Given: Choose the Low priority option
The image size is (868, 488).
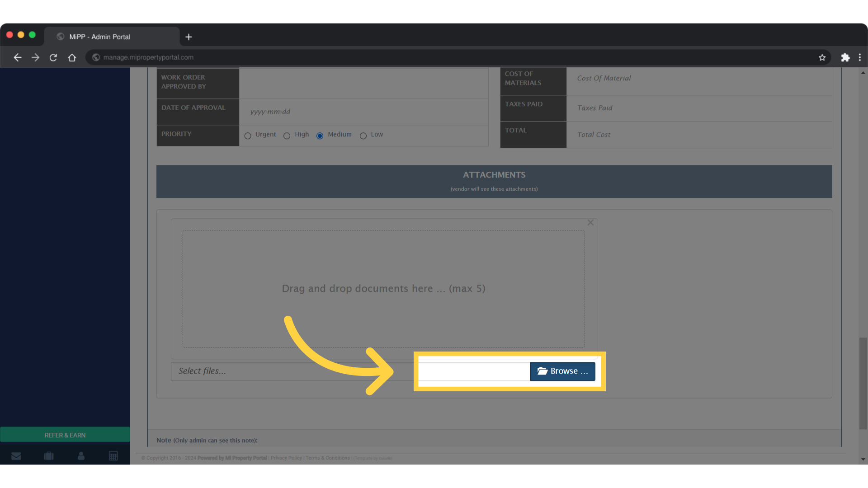Looking at the screenshot, I should pos(363,136).
